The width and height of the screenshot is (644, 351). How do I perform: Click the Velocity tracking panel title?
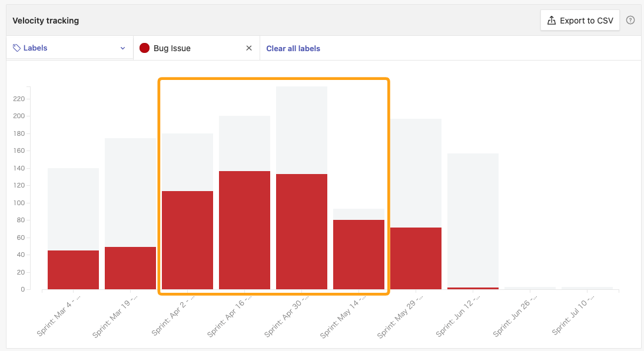46,21
